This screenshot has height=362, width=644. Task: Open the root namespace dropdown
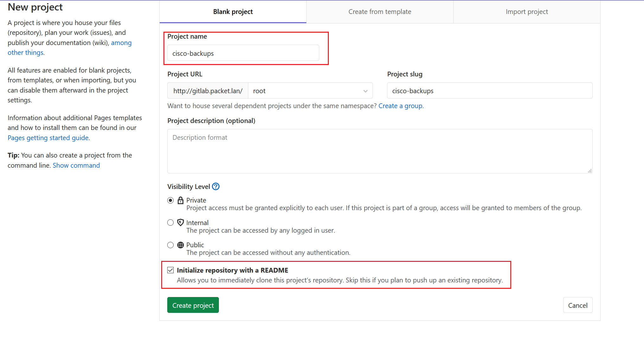click(310, 91)
